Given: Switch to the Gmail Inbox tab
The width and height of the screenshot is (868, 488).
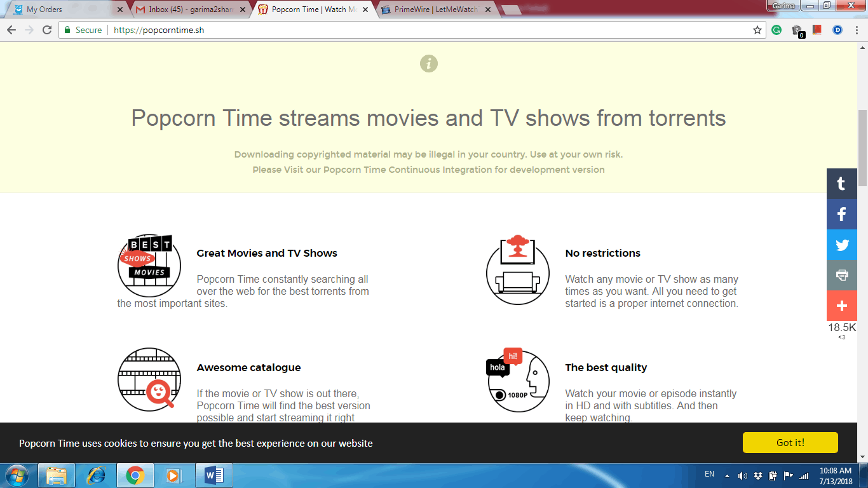Looking at the screenshot, I should coord(187,10).
